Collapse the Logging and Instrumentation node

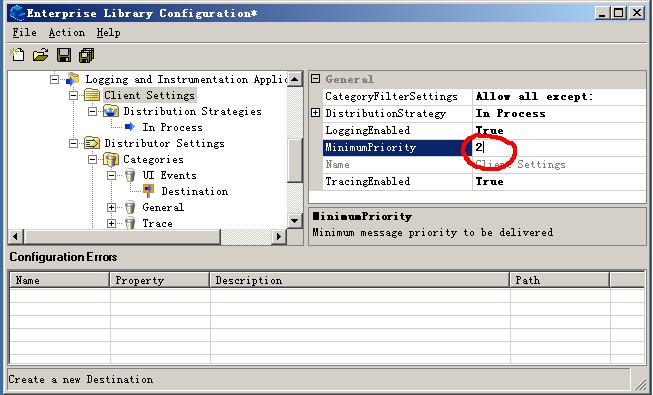point(55,79)
